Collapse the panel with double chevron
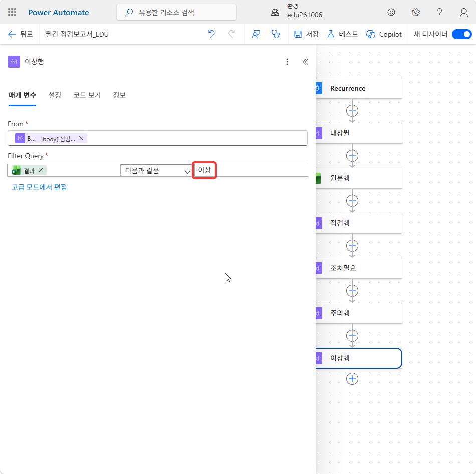The image size is (476, 474). click(x=305, y=62)
